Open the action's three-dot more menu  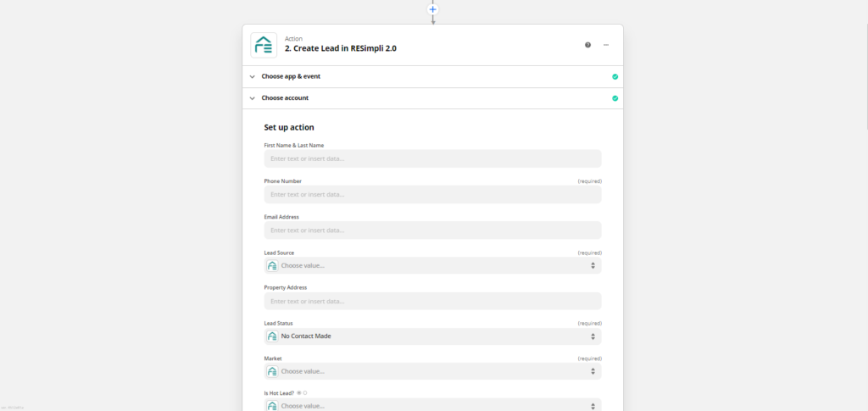pyautogui.click(x=606, y=45)
